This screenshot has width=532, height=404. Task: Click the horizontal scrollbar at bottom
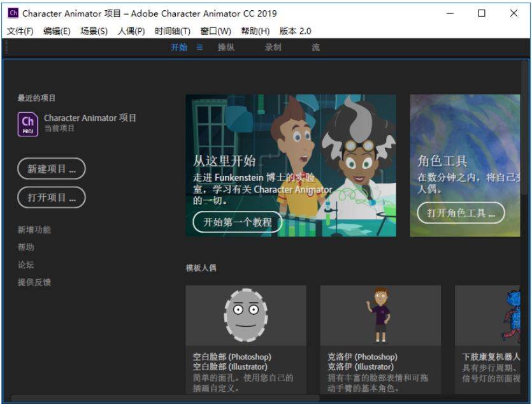(x=166, y=397)
